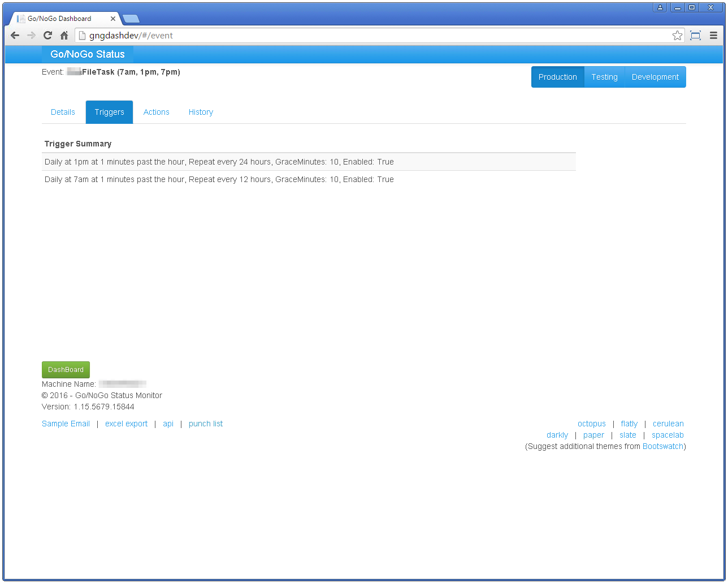Open the Chrome hamburger menu

pos(713,36)
